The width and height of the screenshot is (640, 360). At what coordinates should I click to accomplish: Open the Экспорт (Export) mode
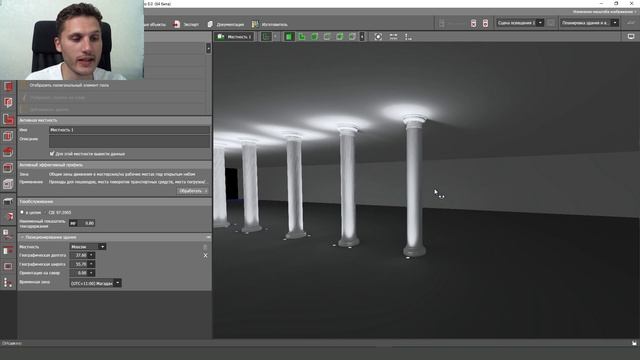coord(185,24)
